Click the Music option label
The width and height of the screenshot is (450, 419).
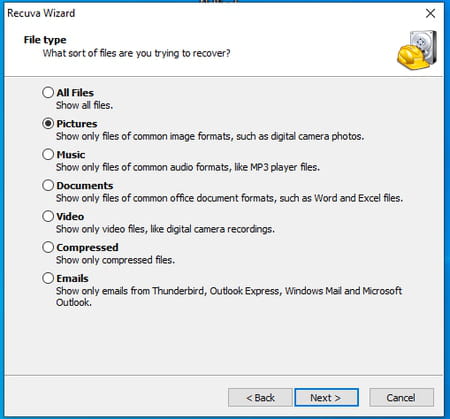71,155
